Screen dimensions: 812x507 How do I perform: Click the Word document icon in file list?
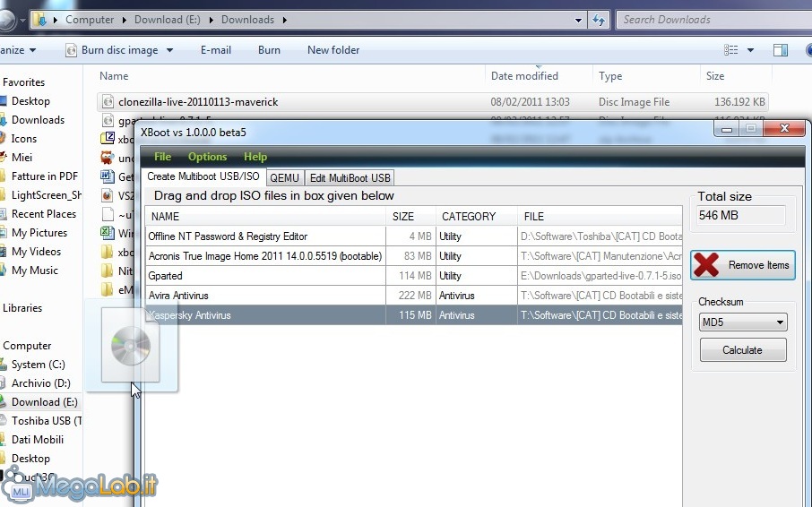pos(108,176)
